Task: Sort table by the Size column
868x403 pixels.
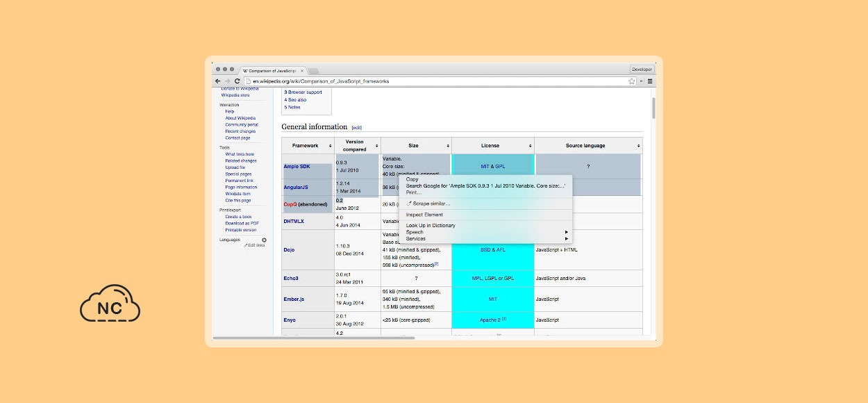Action: tap(447, 146)
